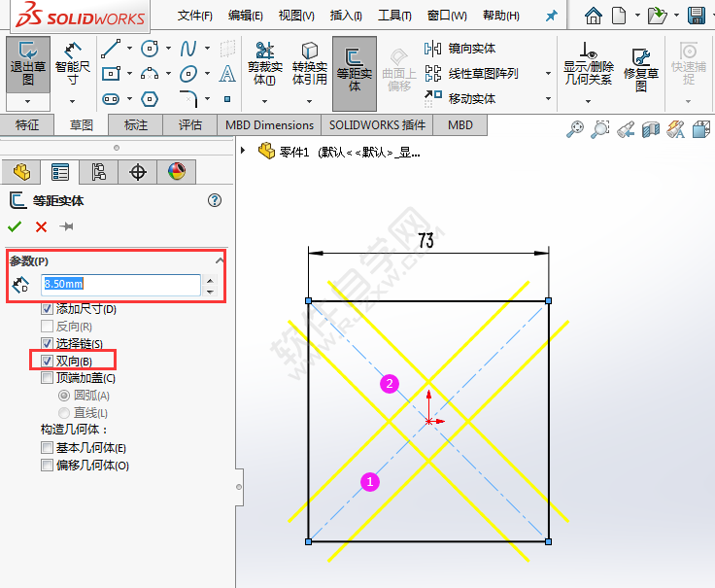Screen dimensions: 715x588
Task: Open the Insert (插入) menu
Action: [346, 16]
